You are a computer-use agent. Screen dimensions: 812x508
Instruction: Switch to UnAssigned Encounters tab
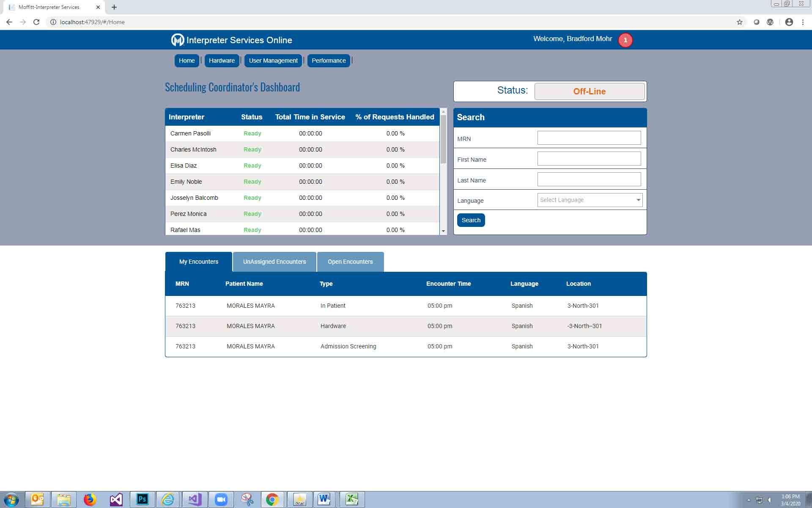click(x=274, y=262)
